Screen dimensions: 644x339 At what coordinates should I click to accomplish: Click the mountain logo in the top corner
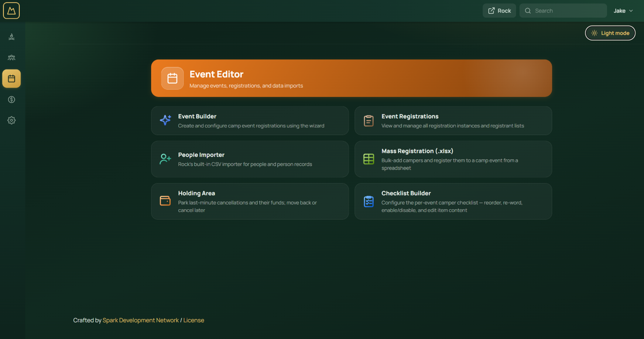point(11,11)
